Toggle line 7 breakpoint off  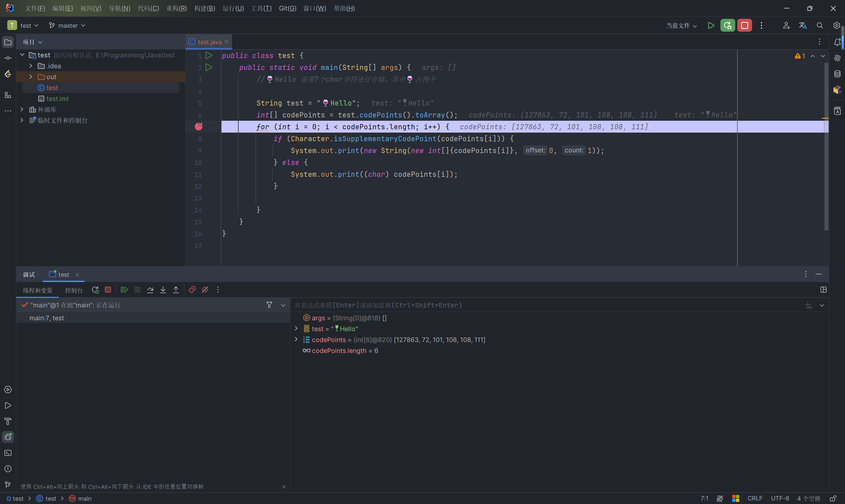pos(199,127)
